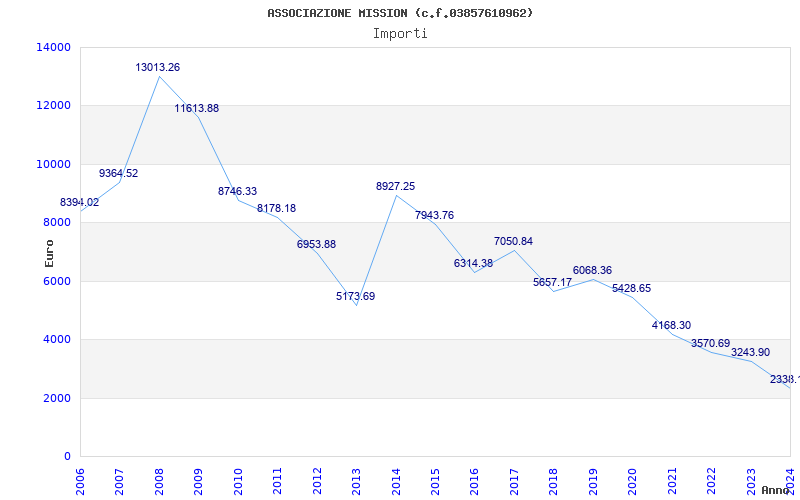
Task: Select data label 3570.69
Action: 711,343
